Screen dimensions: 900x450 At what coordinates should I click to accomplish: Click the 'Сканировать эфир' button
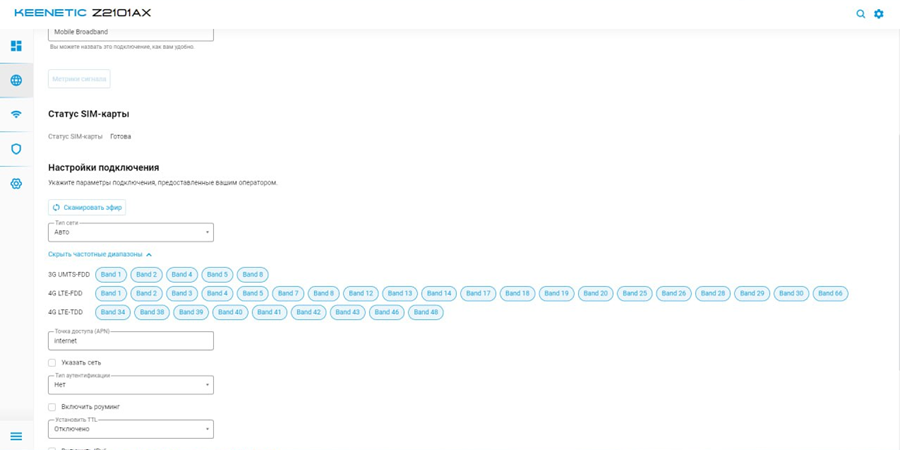(87, 208)
